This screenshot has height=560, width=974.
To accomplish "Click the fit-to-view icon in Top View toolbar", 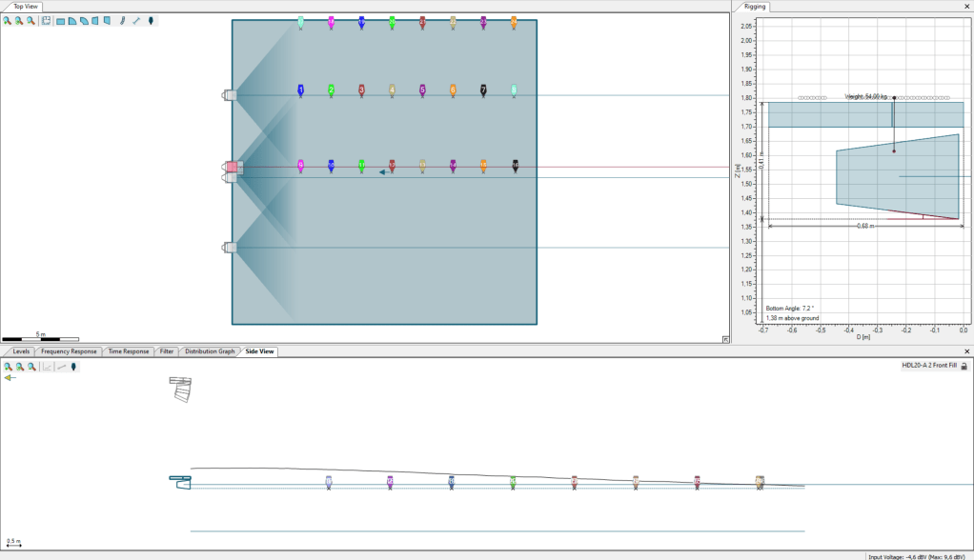I will (x=46, y=20).
